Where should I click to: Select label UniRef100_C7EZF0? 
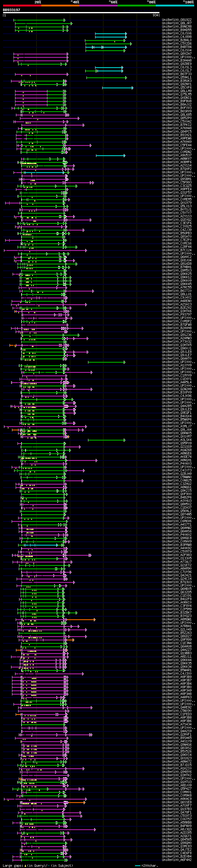click(177, 240)
